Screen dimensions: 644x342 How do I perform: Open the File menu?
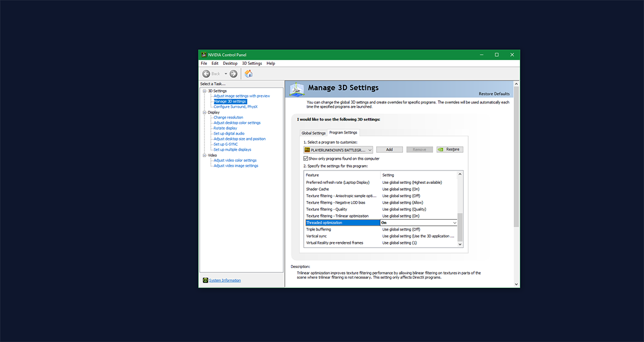[204, 63]
